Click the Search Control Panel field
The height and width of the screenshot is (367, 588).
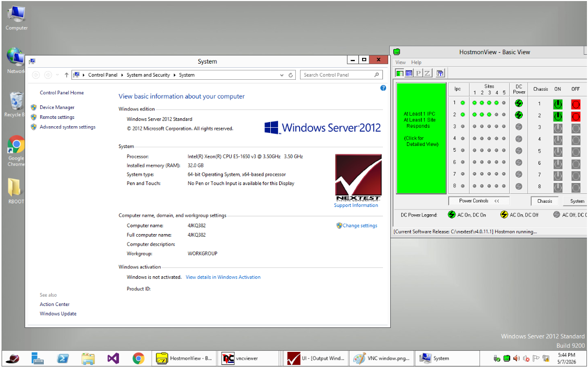(341, 75)
